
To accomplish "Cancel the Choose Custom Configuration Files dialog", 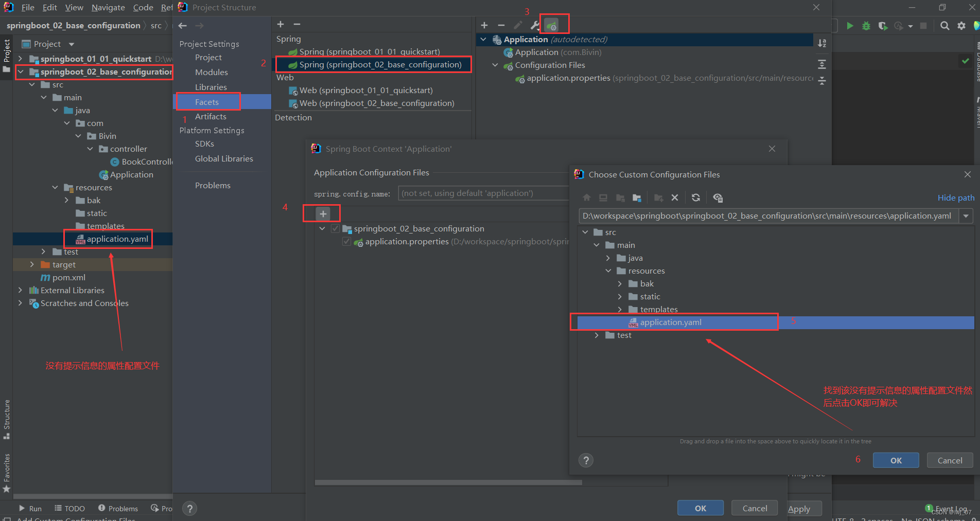I will coord(950,460).
